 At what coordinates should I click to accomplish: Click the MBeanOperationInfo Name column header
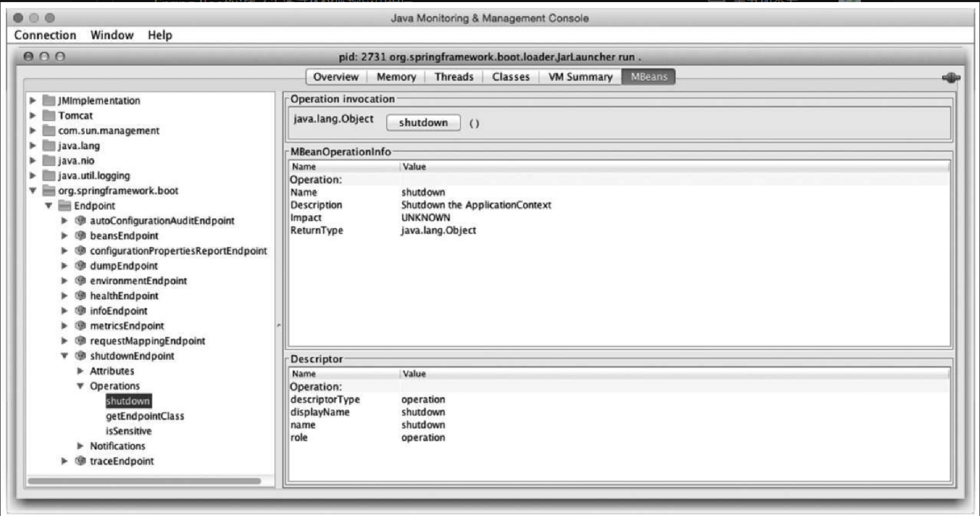[x=344, y=167]
